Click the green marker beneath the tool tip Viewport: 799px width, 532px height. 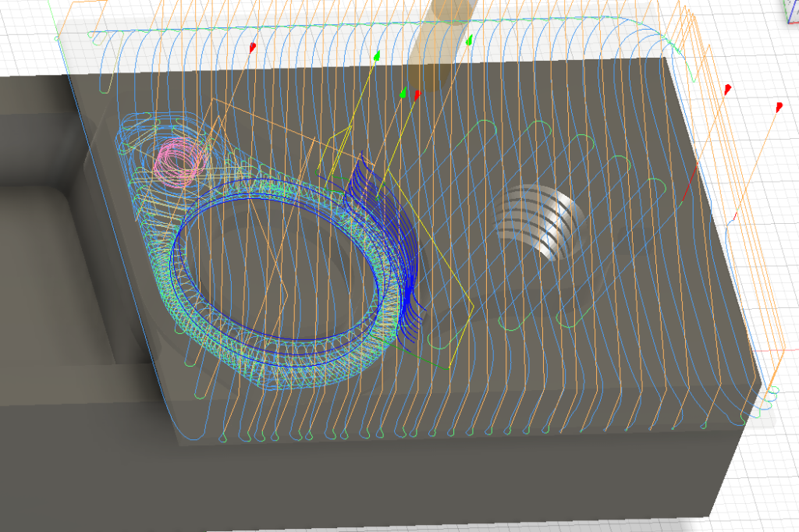tap(403, 93)
